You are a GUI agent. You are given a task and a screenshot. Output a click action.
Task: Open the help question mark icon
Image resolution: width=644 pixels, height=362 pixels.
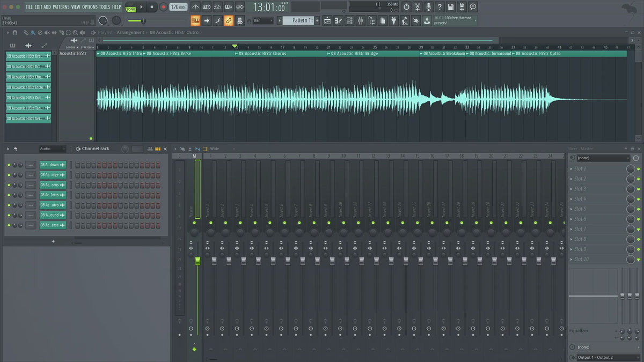click(440, 7)
